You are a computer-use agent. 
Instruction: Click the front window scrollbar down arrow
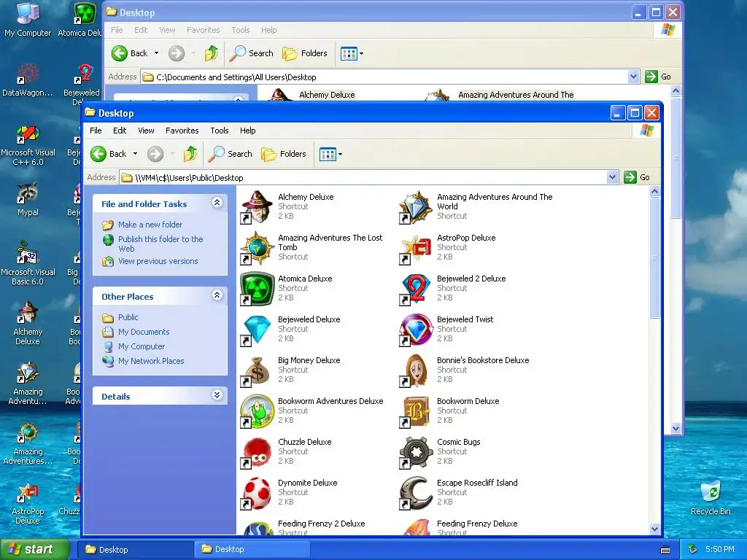(654, 529)
